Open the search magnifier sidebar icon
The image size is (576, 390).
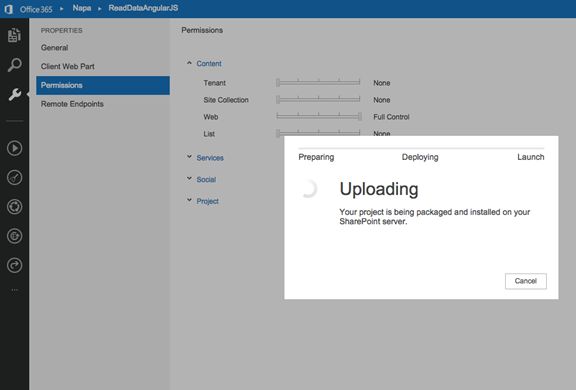pyautogui.click(x=14, y=65)
